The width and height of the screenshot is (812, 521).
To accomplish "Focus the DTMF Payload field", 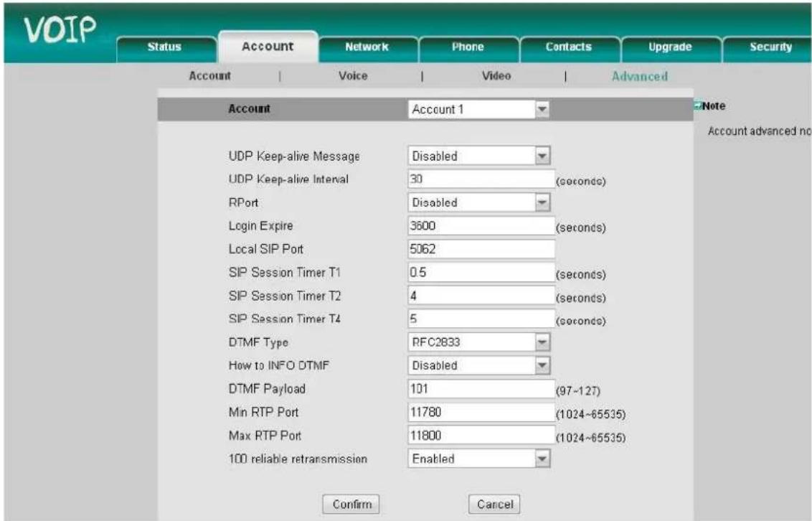I will (x=481, y=389).
